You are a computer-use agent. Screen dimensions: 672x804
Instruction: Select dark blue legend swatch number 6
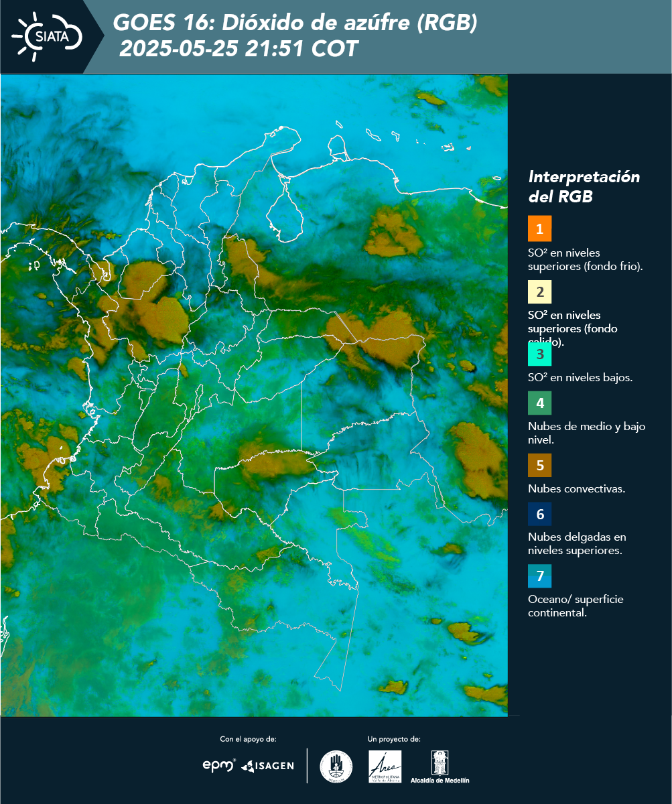[x=539, y=515]
